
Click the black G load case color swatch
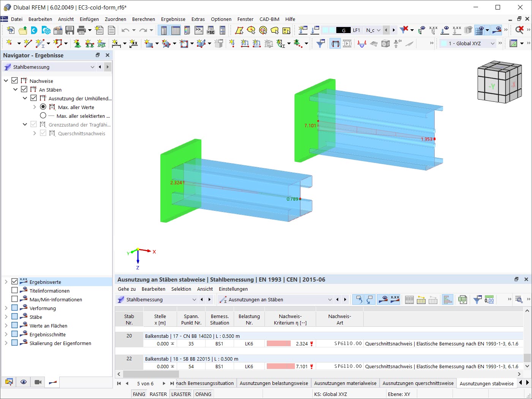[344, 30]
